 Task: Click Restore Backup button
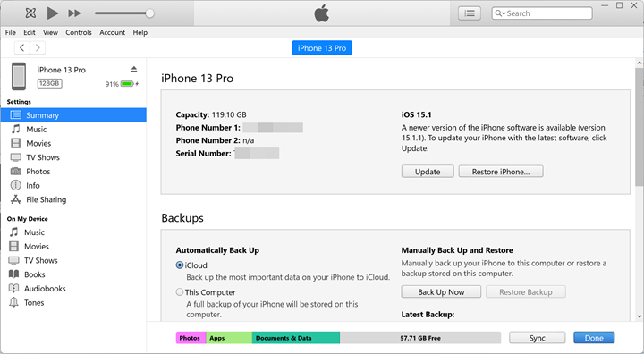pos(526,292)
